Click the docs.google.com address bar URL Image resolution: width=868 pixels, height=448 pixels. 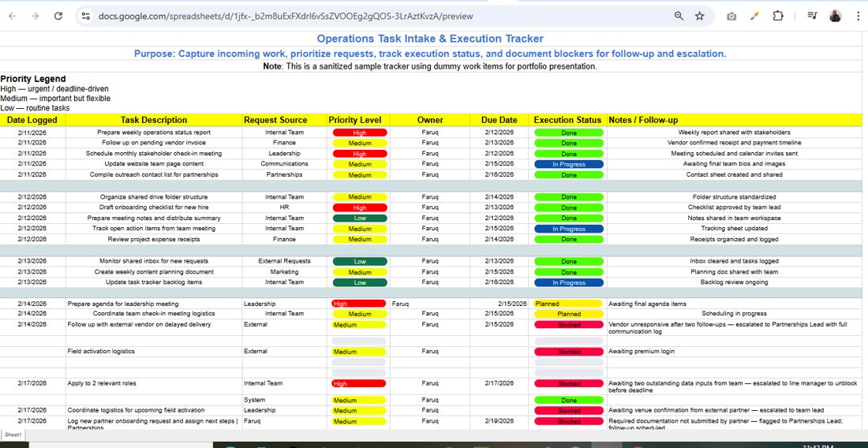tap(286, 16)
